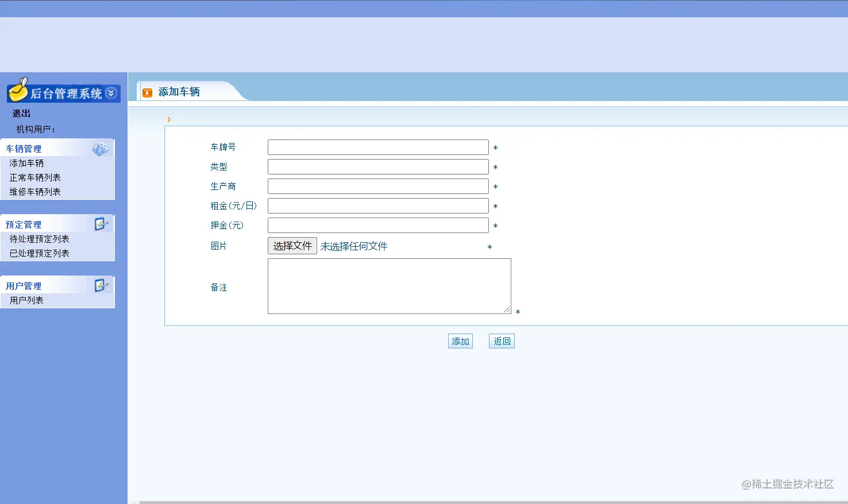Click inside the 备注 textarea
The height and width of the screenshot is (504, 848).
(390, 286)
